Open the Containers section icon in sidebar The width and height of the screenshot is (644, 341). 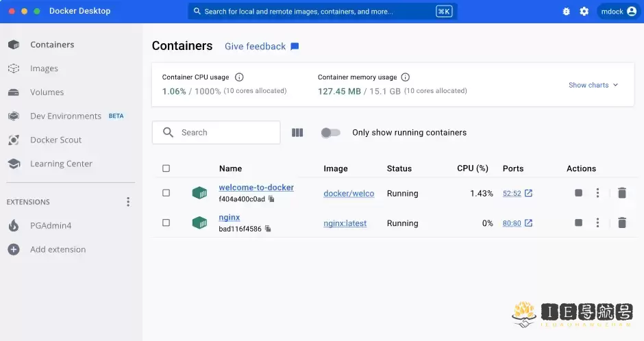[14, 45]
